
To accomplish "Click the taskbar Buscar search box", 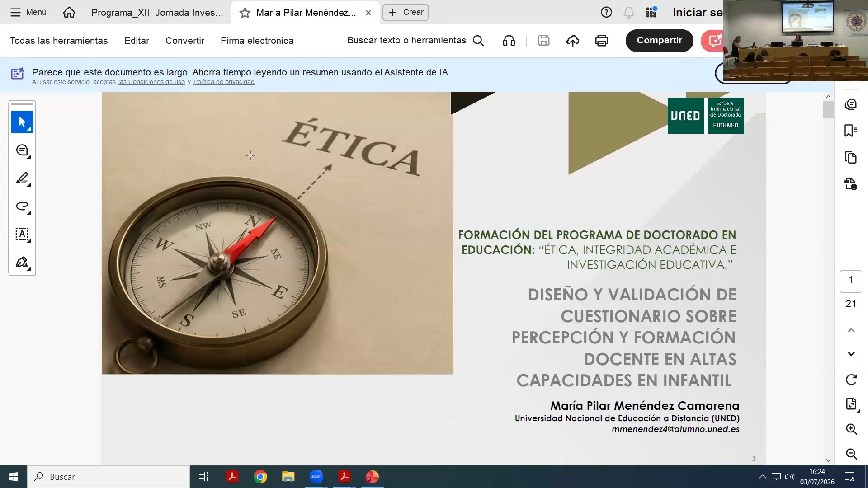I will [108, 477].
